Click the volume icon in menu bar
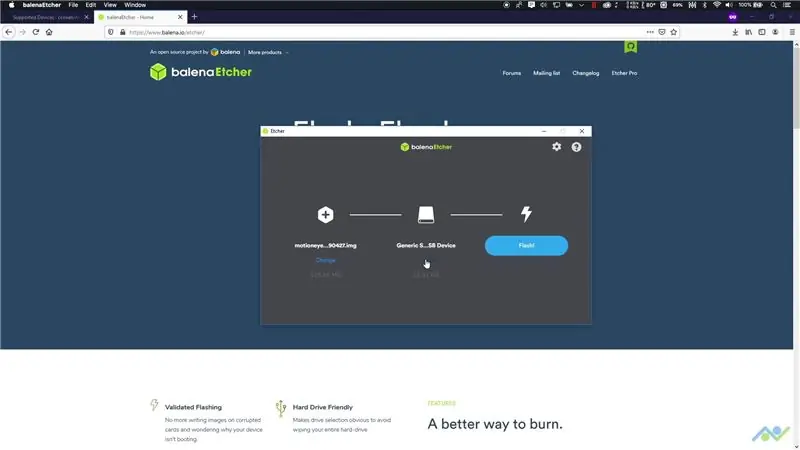 coord(729,5)
